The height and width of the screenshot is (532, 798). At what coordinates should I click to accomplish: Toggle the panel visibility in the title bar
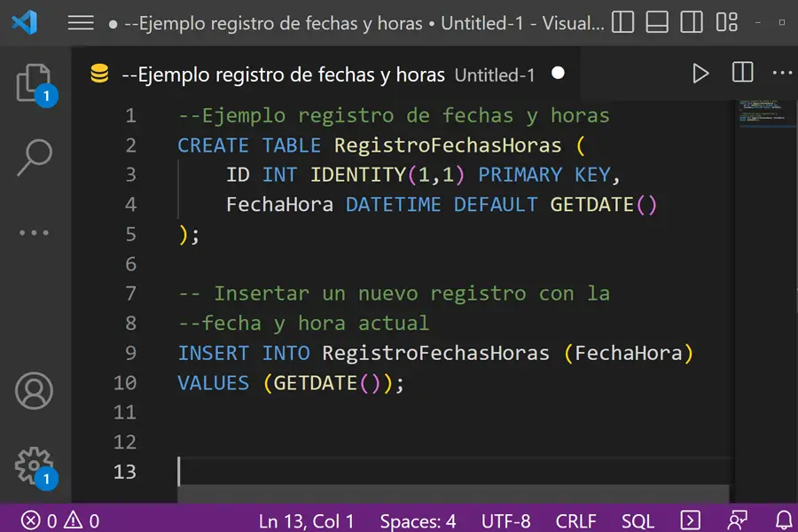(657, 23)
